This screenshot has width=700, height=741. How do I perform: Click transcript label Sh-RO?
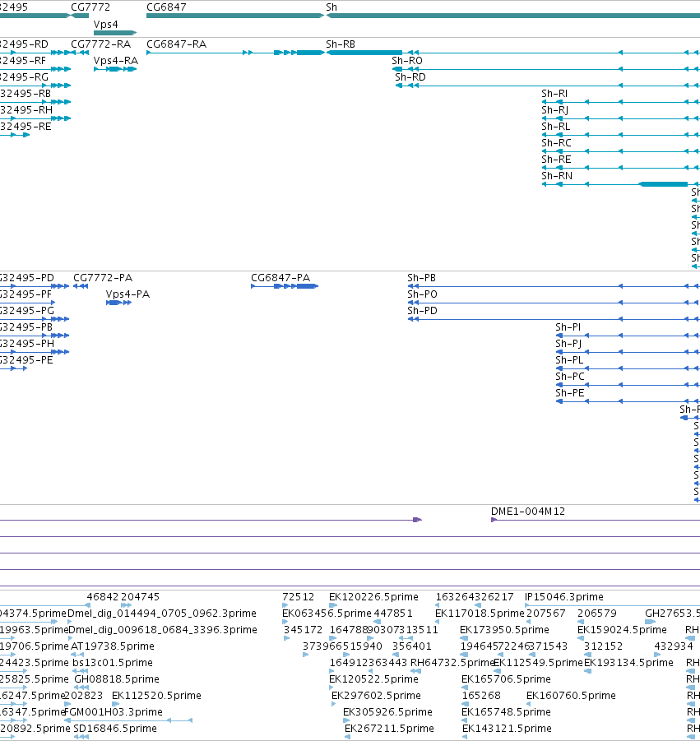[x=407, y=61]
